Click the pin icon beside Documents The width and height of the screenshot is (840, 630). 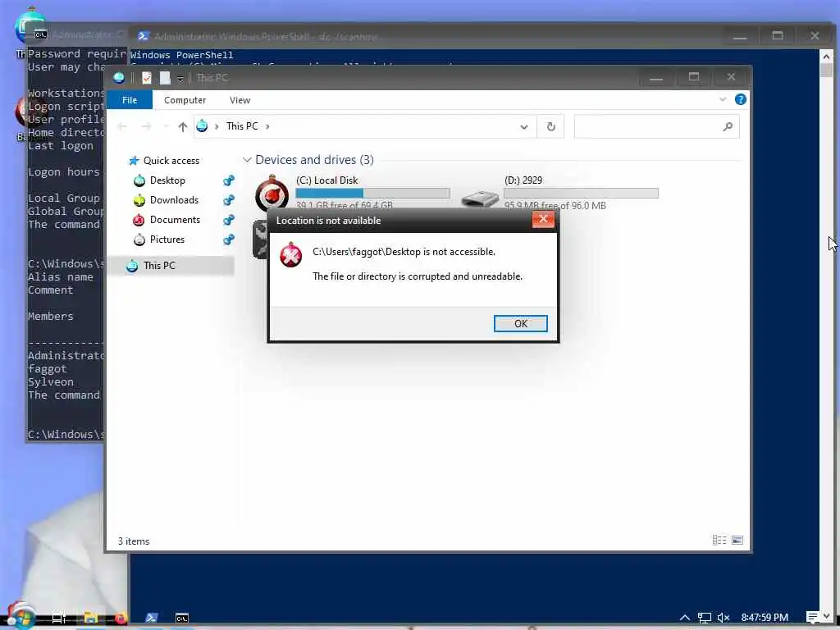tap(229, 220)
